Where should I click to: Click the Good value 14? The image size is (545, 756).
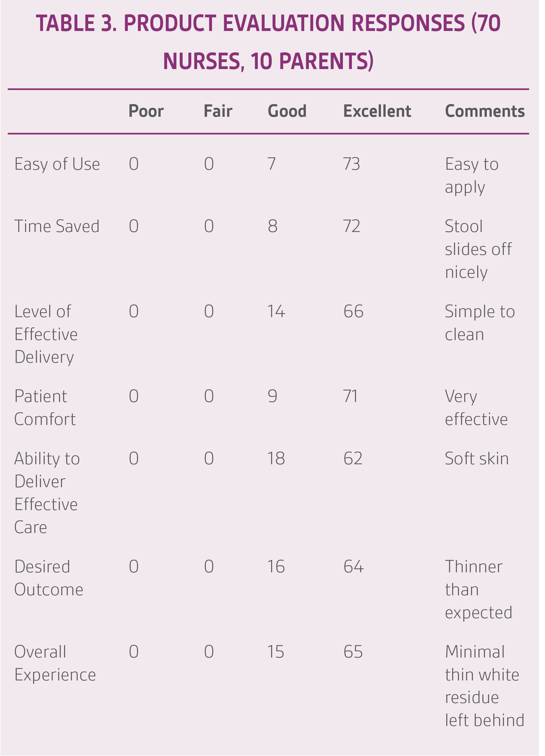coord(276,311)
